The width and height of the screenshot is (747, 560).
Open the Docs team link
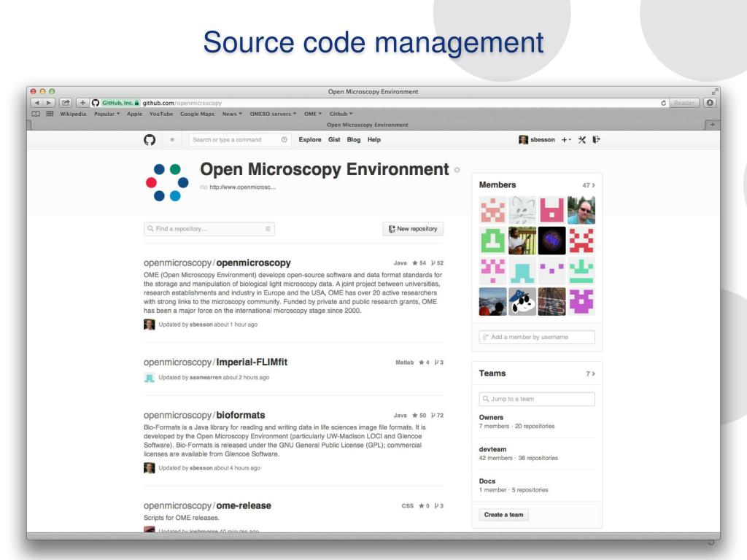pyautogui.click(x=487, y=481)
